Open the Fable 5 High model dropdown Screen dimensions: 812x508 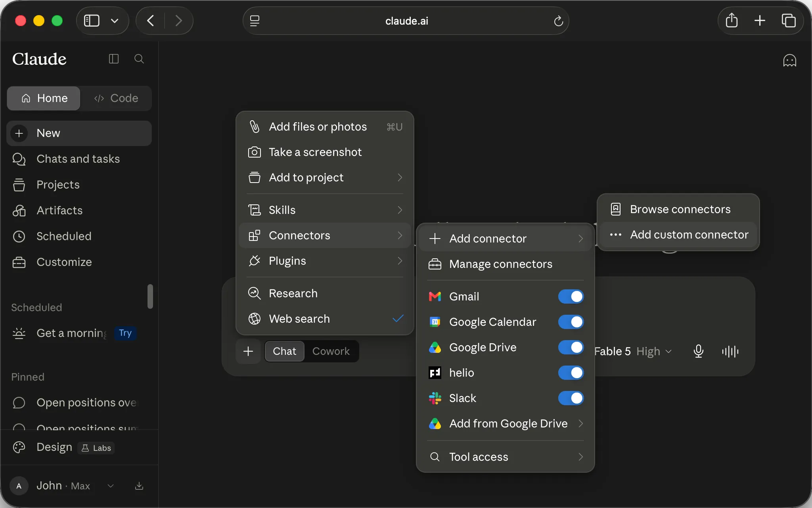633,351
